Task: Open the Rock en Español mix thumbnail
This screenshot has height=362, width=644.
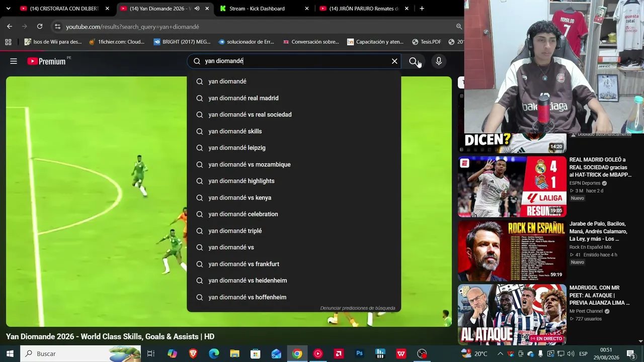Action: pyautogui.click(x=512, y=251)
